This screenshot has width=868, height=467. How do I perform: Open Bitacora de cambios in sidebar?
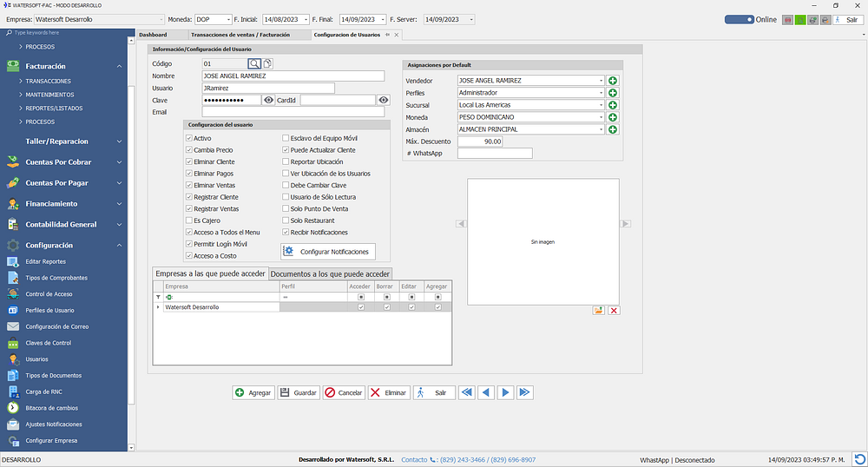(x=51, y=407)
